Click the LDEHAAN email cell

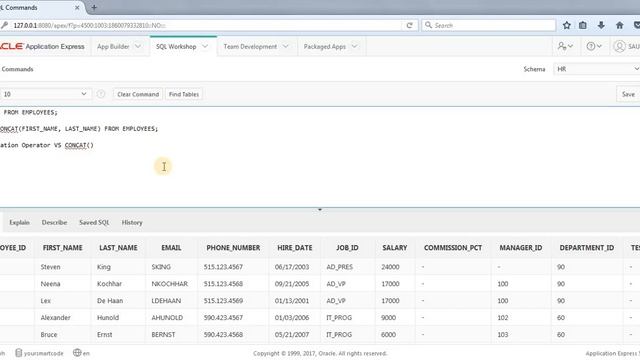[x=166, y=301]
